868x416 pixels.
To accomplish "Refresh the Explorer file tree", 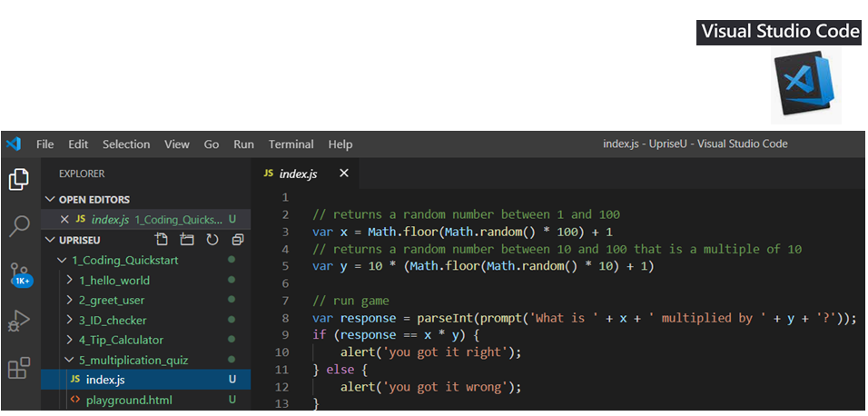I will click(212, 240).
